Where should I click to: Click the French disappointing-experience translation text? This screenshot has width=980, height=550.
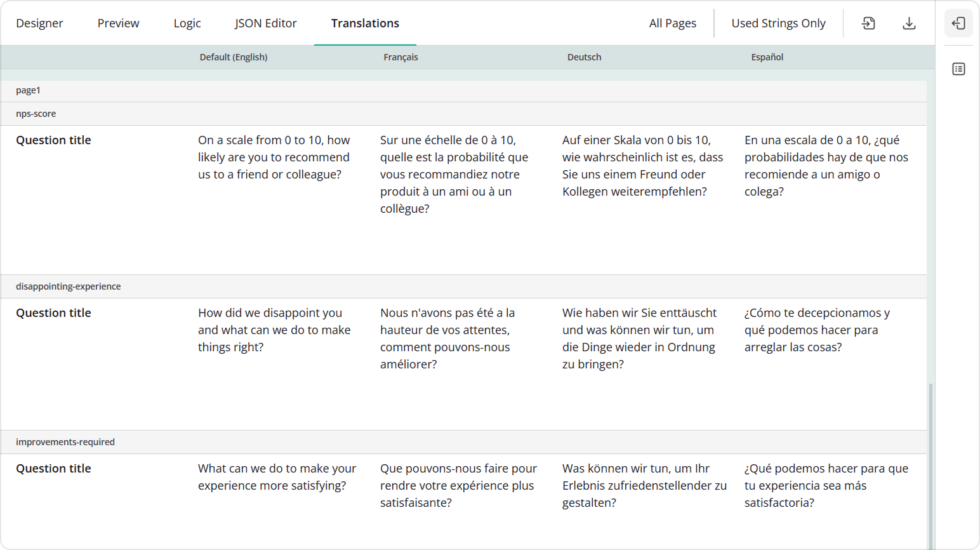[x=447, y=339]
